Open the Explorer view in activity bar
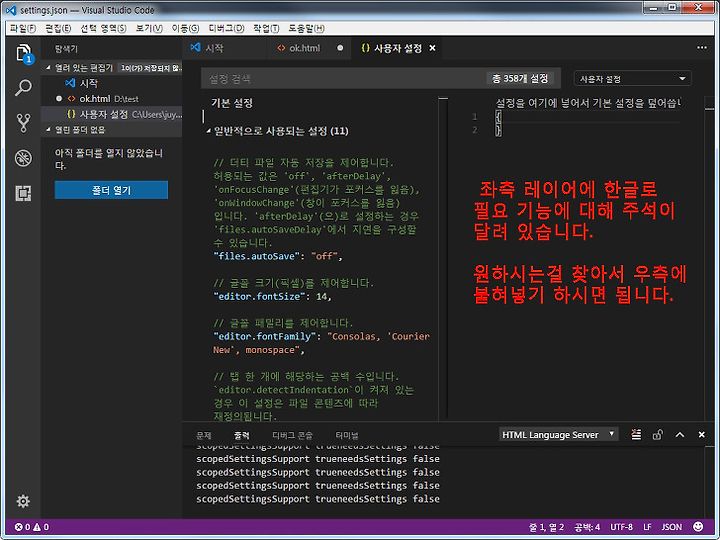This screenshot has width=720, height=540. 23,54
